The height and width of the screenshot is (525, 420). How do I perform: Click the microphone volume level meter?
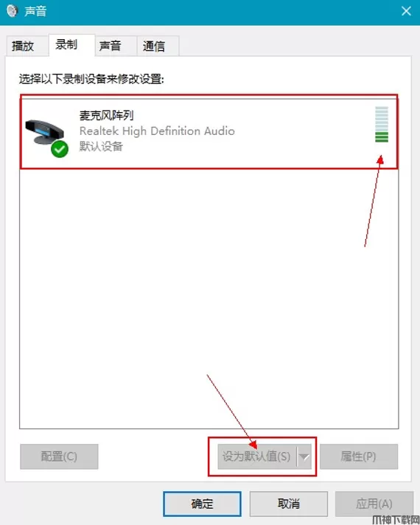tap(382, 124)
